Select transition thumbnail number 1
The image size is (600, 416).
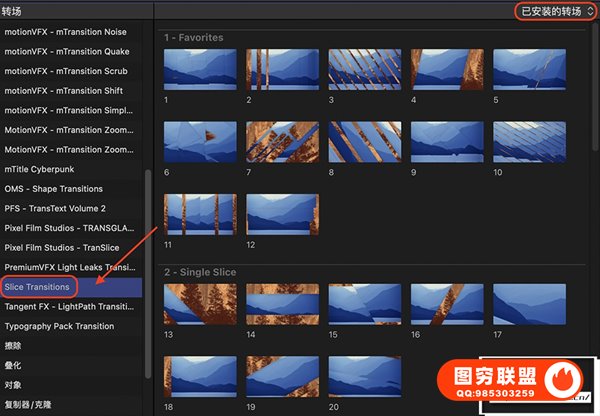tap(200, 70)
